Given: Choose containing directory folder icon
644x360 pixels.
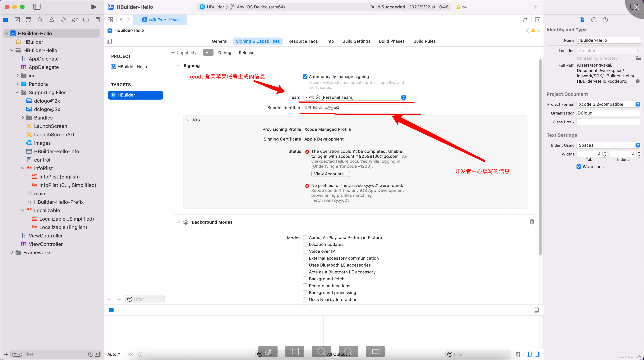Looking at the screenshot, I should point(638,58).
